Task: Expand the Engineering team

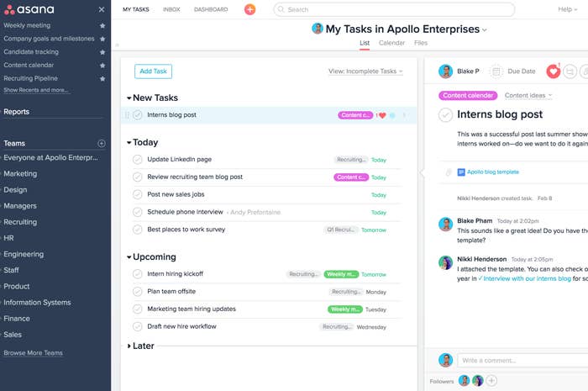Action: pyautogui.click(x=24, y=254)
